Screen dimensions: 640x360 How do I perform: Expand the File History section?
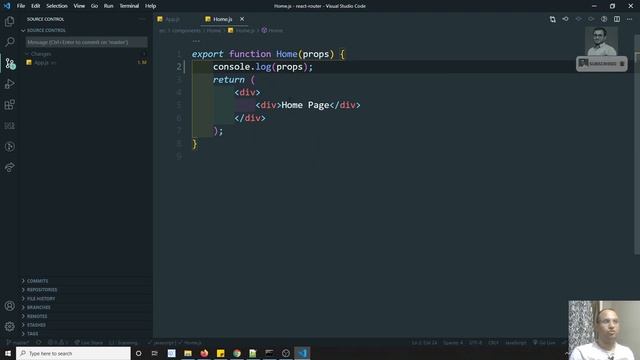click(x=86, y=299)
